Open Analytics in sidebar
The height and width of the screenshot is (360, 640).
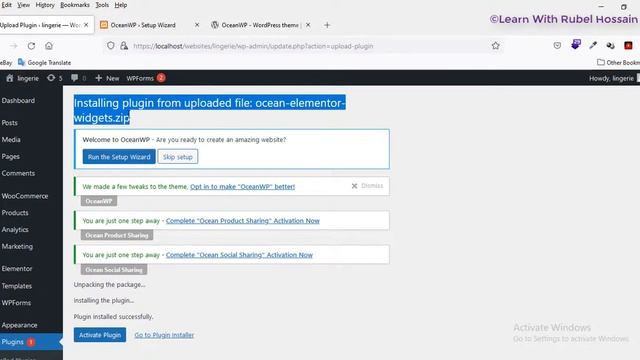point(15,229)
